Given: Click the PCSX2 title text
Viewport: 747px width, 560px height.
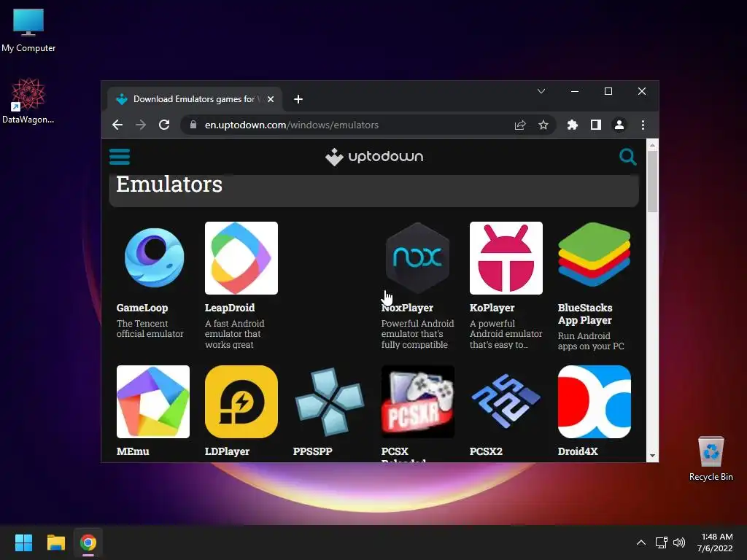Looking at the screenshot, I should pyautogui.click(x=486, y=451).
